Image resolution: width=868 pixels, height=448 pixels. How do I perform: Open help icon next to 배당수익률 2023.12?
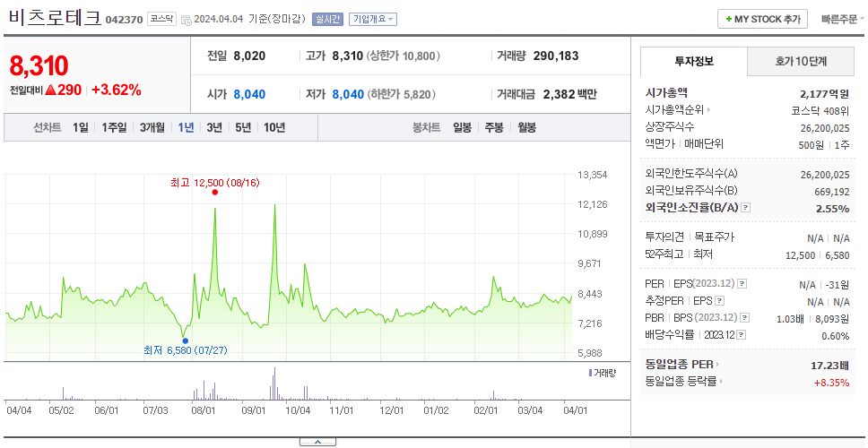tap(742, 334)
